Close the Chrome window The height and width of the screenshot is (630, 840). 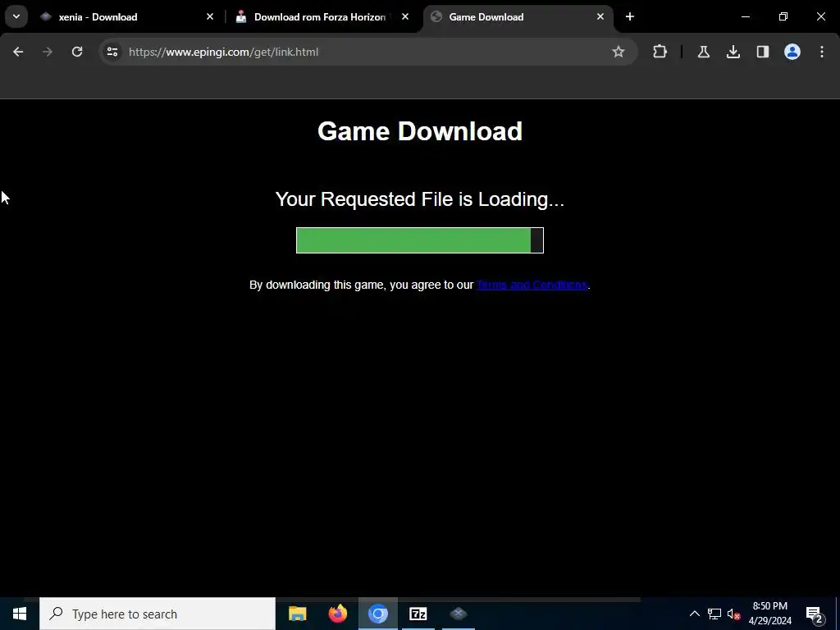(x=820, y=16)
